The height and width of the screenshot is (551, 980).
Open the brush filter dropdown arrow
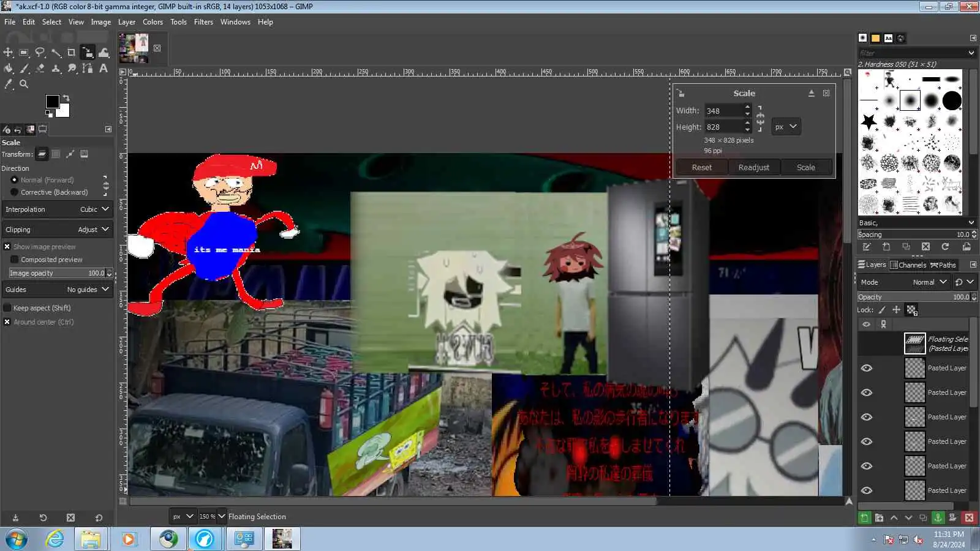(x=971, y=53)
